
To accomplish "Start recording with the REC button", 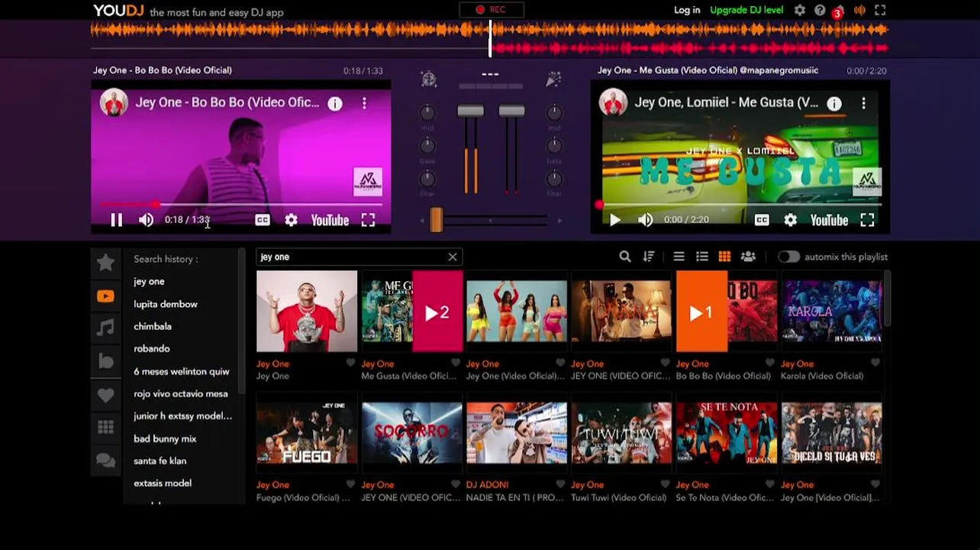I will tap(491, 10).
